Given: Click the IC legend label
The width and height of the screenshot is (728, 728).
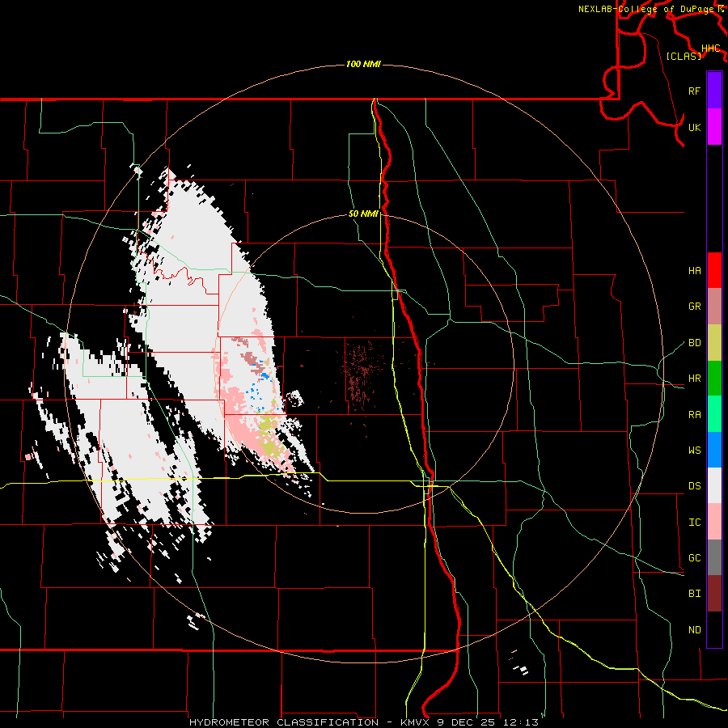Looking at the screenshot, I should click(x=694, y=523).
